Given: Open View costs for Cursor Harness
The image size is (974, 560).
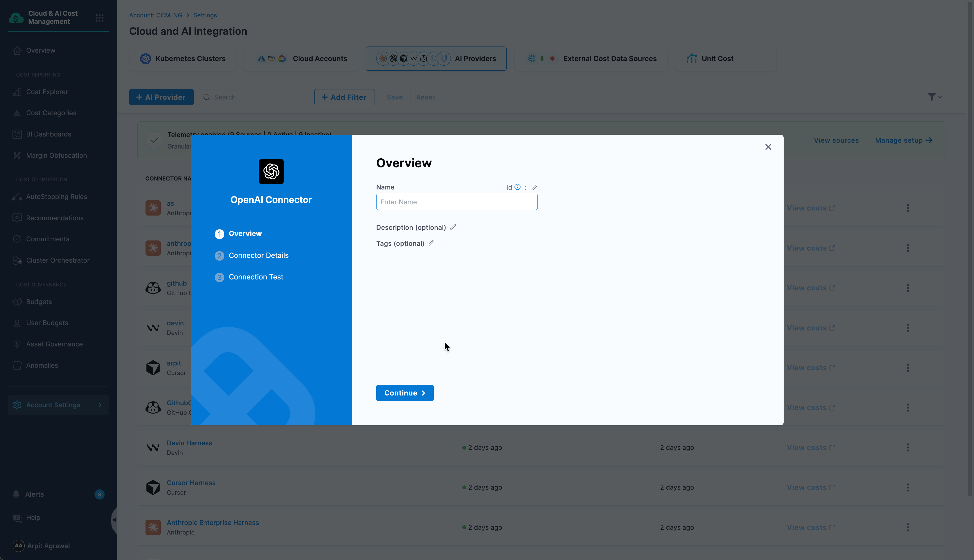Looking at the screenshot, I should click(811, 488).
